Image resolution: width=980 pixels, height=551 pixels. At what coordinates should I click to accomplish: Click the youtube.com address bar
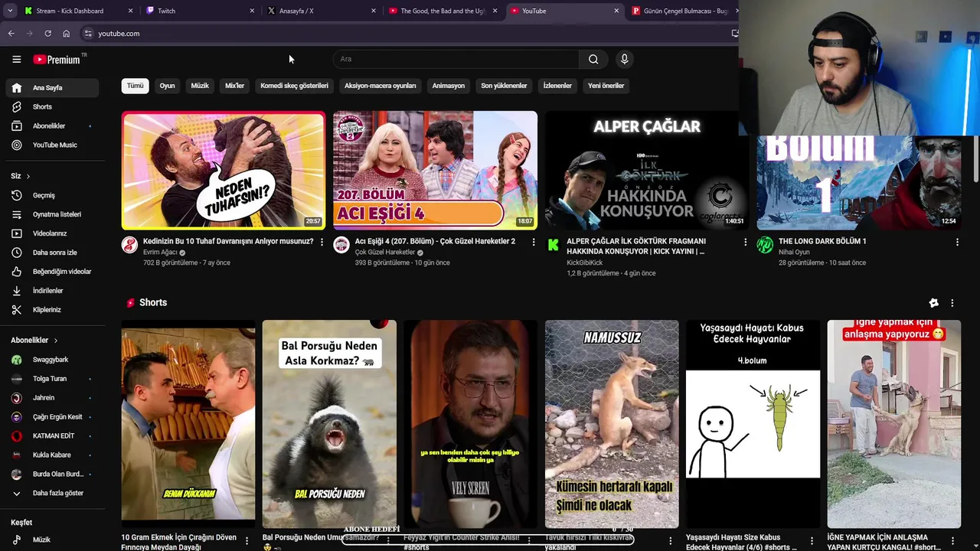tap(406, 34)
